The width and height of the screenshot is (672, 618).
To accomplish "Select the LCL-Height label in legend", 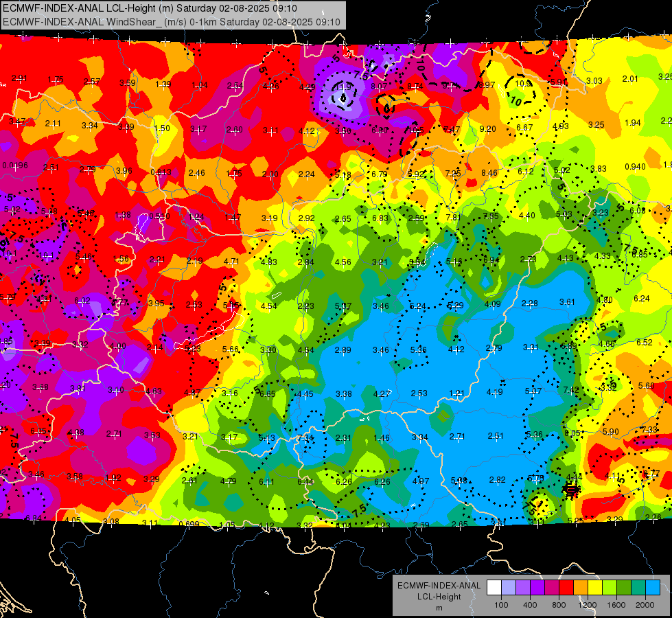I will [x=439, y=597].
